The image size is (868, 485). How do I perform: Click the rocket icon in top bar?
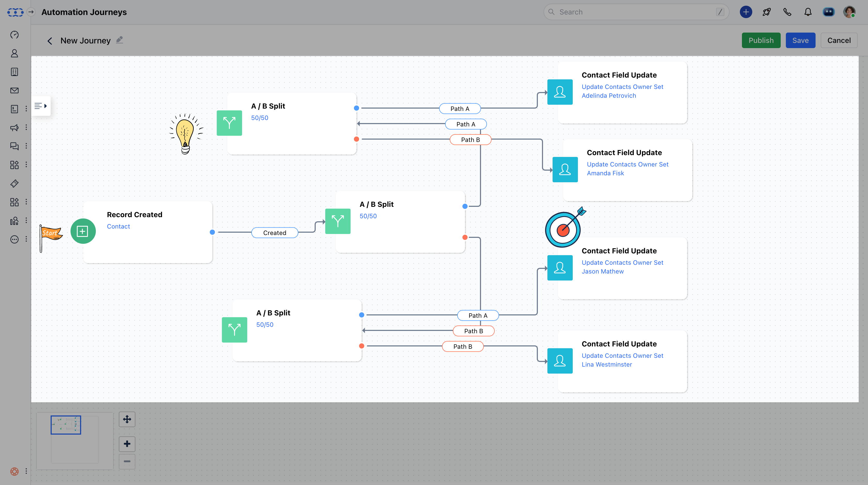tap(766, 12)
